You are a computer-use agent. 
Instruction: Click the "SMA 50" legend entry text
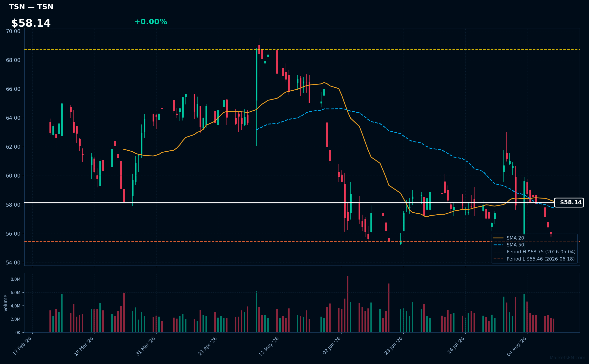pos(515,245)
